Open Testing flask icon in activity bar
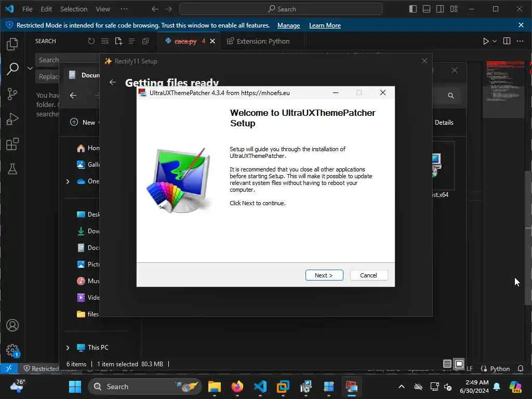Screen dimensions: 532x399 point(12,169)
